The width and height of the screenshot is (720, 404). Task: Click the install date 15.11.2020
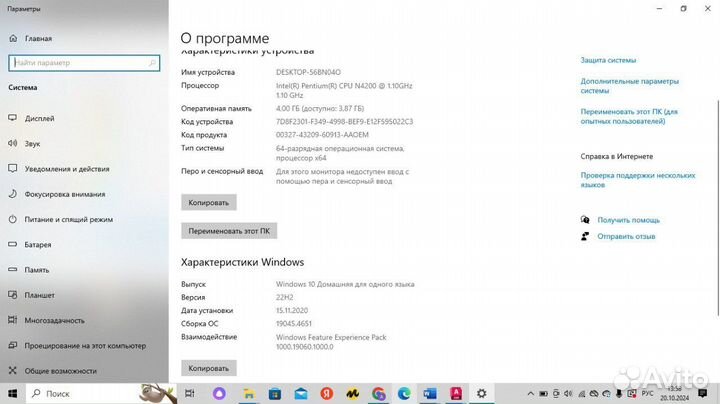tap(292, 311)
